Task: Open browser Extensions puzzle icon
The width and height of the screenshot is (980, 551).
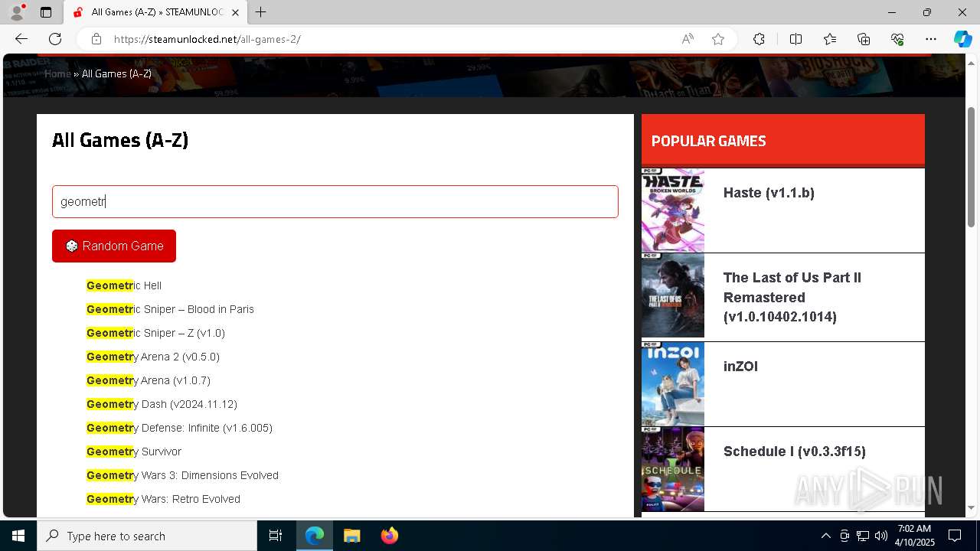Action: [x=759, y=39]
